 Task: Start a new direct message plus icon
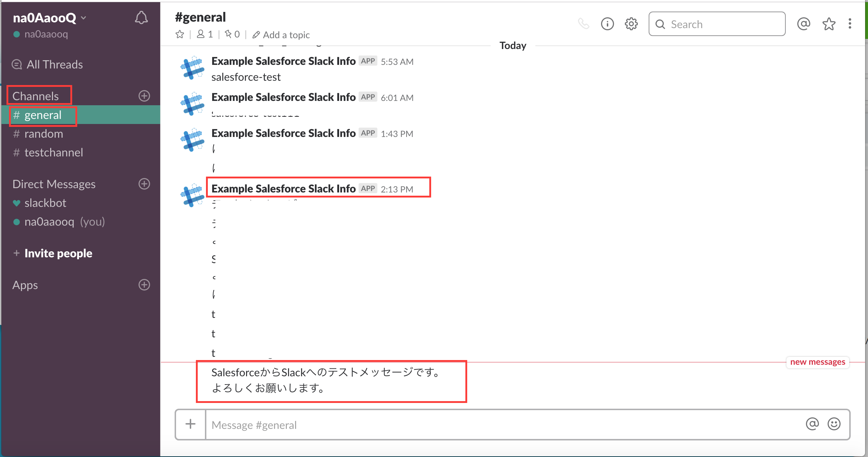coord(144,184)
